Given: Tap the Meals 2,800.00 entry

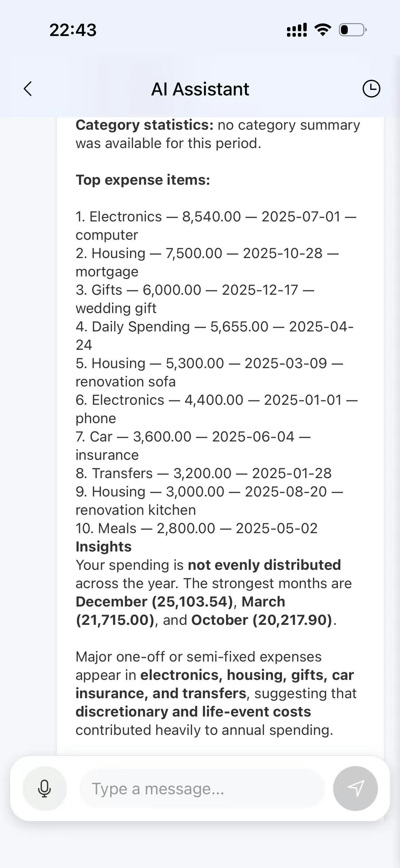Looking at the screenshot, I should coord(197,528).
